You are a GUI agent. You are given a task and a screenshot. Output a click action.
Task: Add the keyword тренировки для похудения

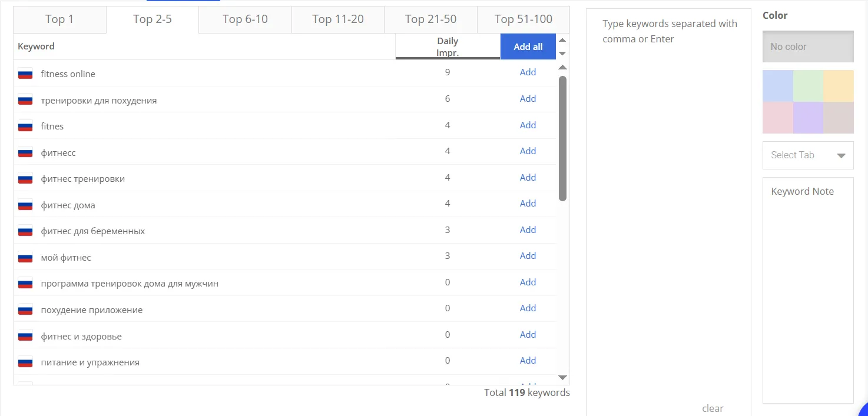(x=528, y=99)
